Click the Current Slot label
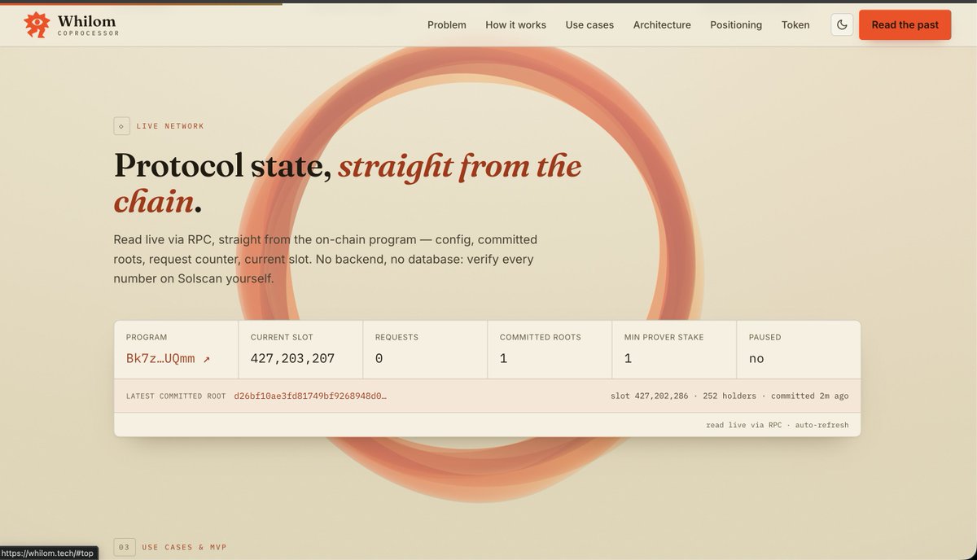The height and width of the screenshot is (560, 977). point(282,337)
